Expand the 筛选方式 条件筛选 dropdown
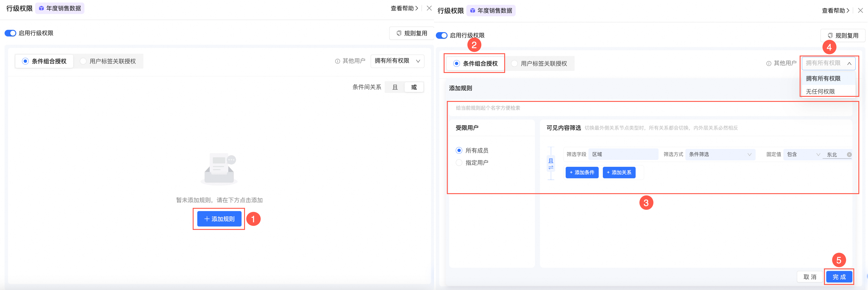Image resolution: width=868 pixels, height=290 pixels. click(x=720, y=154)
